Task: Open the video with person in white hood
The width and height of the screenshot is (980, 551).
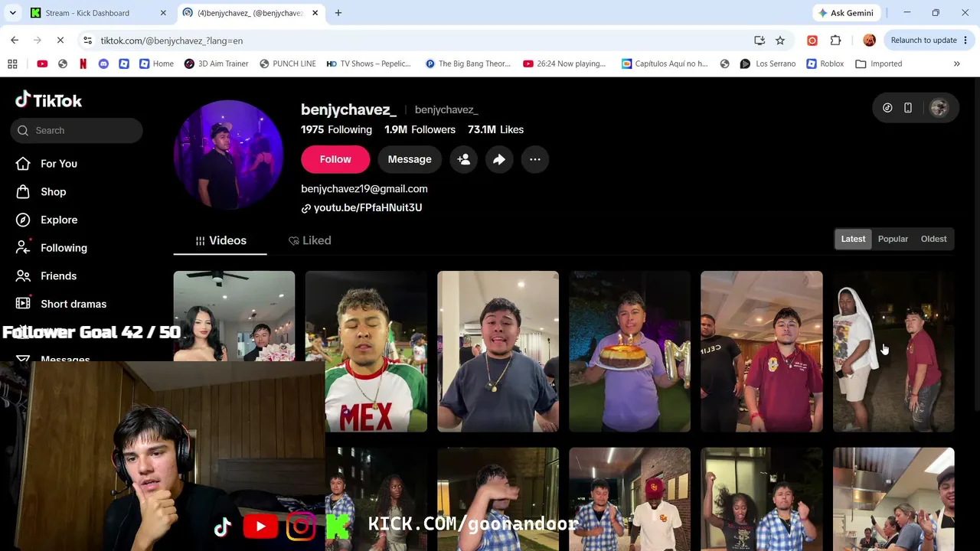Action: 893,351
